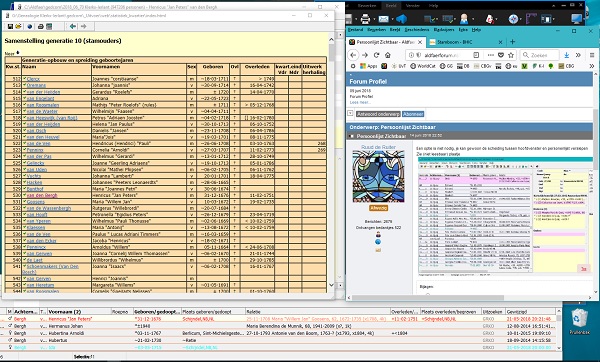This screenshot has width=600, height=362.
Task: Open the embedded screenshot thumbnail in forum post
Action: [505, 215]
